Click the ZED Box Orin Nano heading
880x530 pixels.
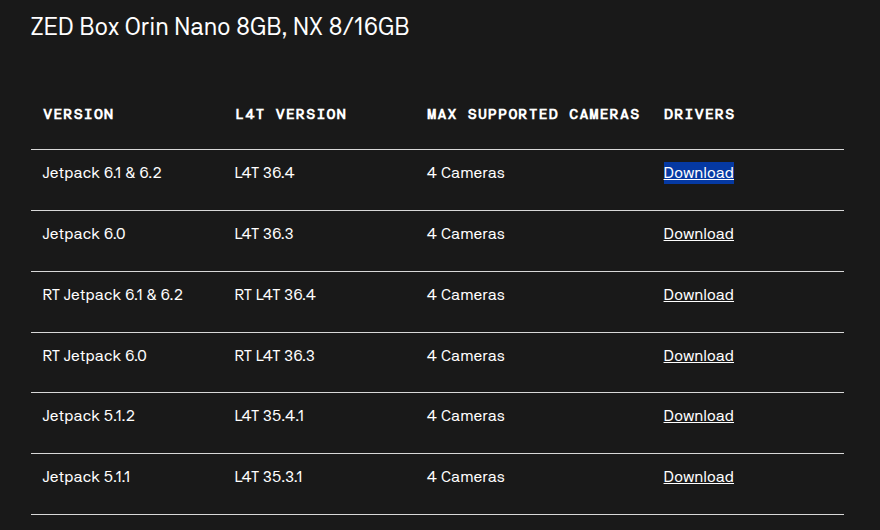pos(220,27)
